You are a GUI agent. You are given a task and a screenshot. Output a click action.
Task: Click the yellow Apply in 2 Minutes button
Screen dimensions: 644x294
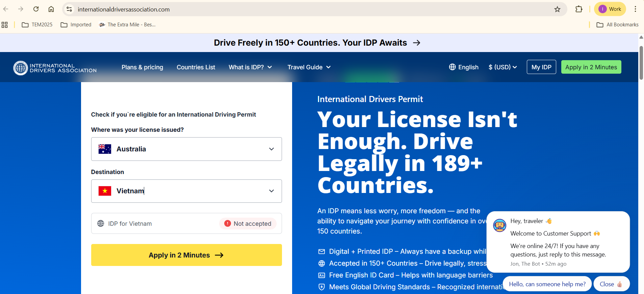(x=186, y=255)
